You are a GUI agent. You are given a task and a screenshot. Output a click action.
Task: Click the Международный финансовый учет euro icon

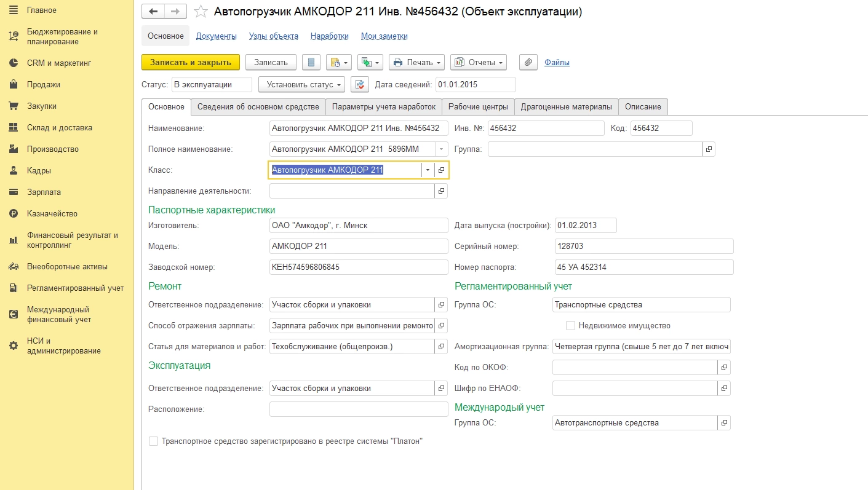[x=14, y=314]
